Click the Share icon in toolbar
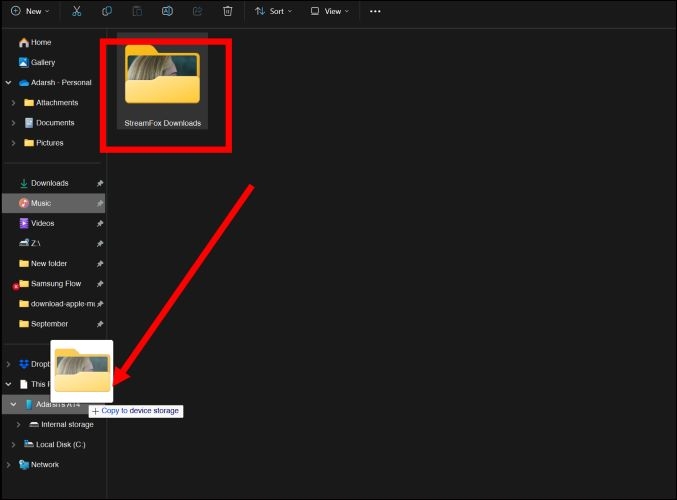 pyautogui.click(x=197, y=11)
